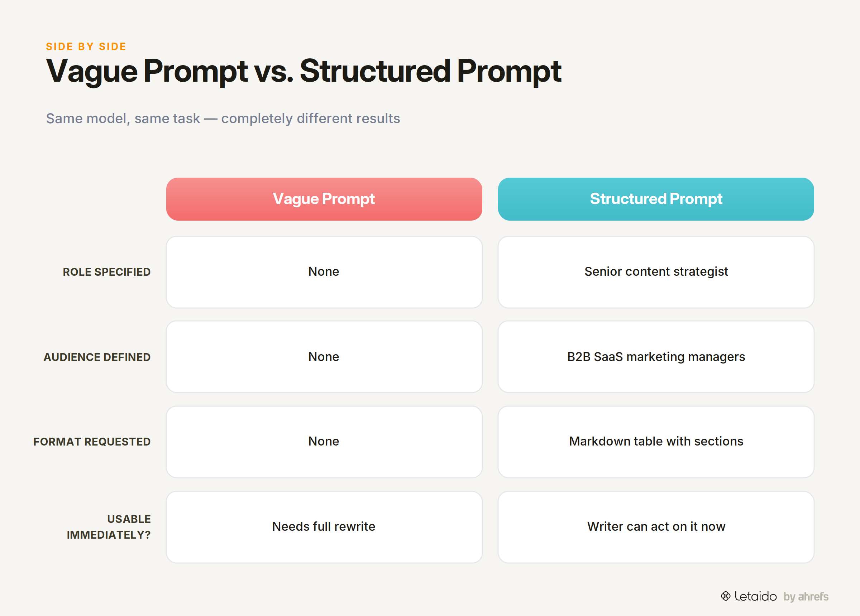Viewport: 860px width, 616px height.
Task: Click the Role Specified row label
Action: [106, 272]
